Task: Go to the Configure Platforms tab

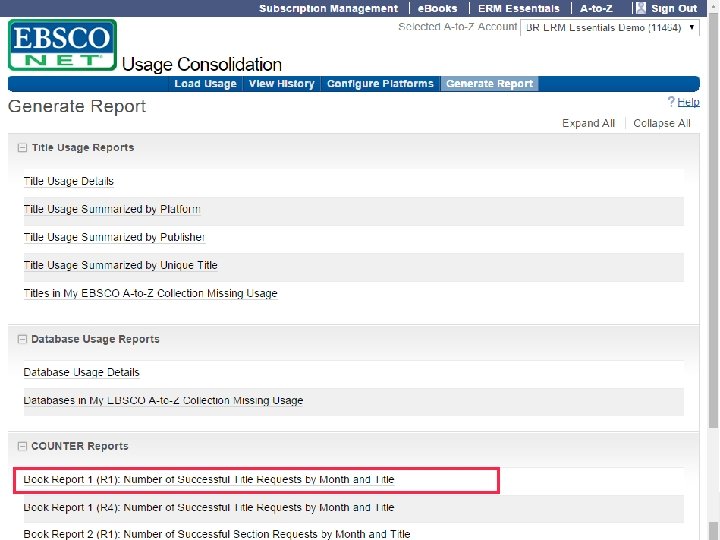Action: 380,84
